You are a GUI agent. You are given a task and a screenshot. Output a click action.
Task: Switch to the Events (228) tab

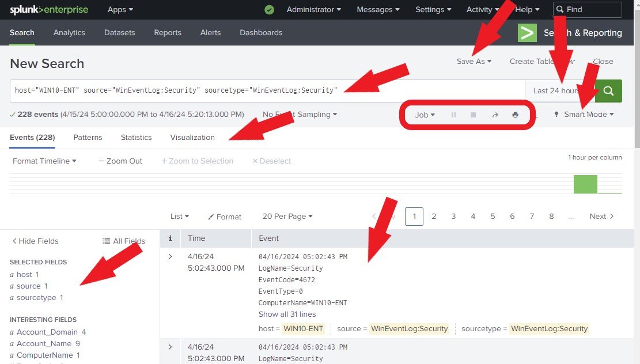point(32,138)
